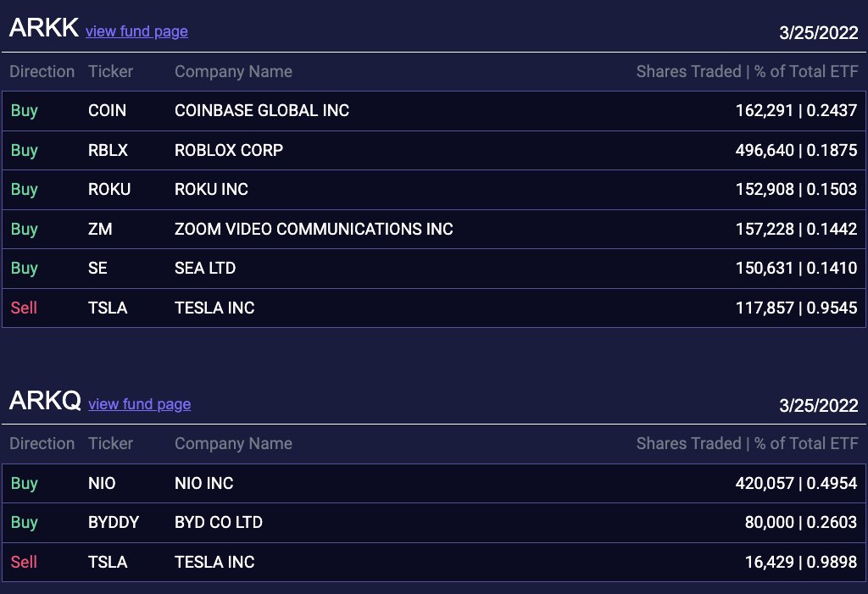This screenshot has width=868, height=594.
Task: Select the SE ticker cell
Action: [x=98, y=268]
